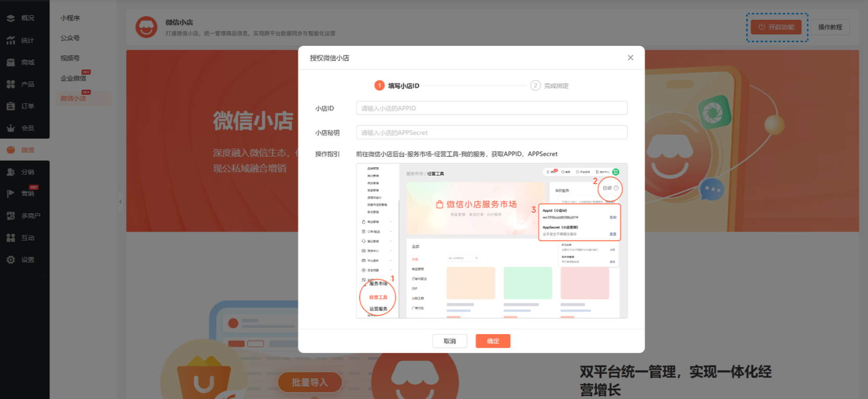This screenshot has height=399, width=868.
Task: Click the 多商户 multi-merchant icon
Action: (x=10, y=215)
